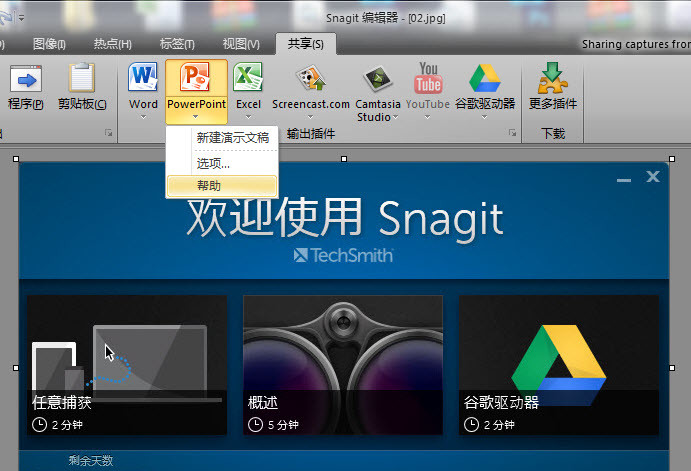The height and width of the screenshot is (471, 691).
Task: Open the 任意捕获 tutorial thumbnail
Action: click(127, 364)
